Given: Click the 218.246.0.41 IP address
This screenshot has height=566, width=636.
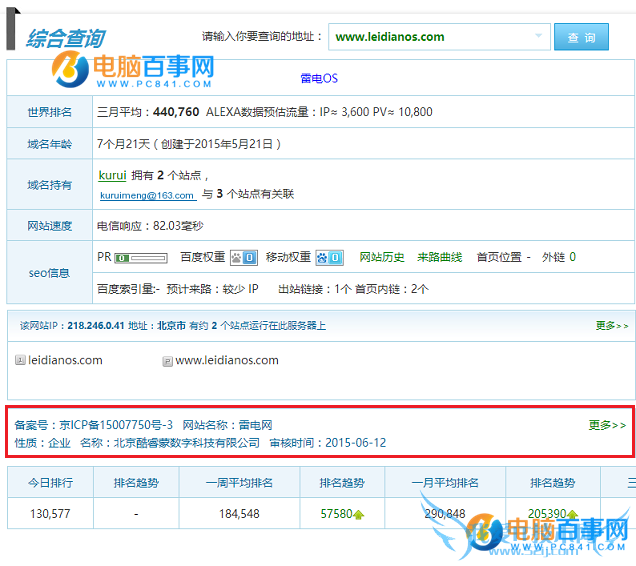Looking at the screenshot, I should [x=96, y=325].
